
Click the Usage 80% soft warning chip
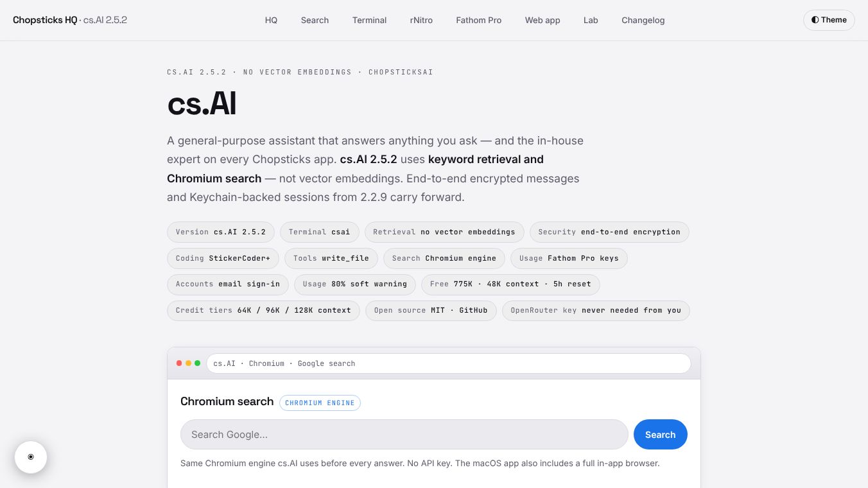355,284
